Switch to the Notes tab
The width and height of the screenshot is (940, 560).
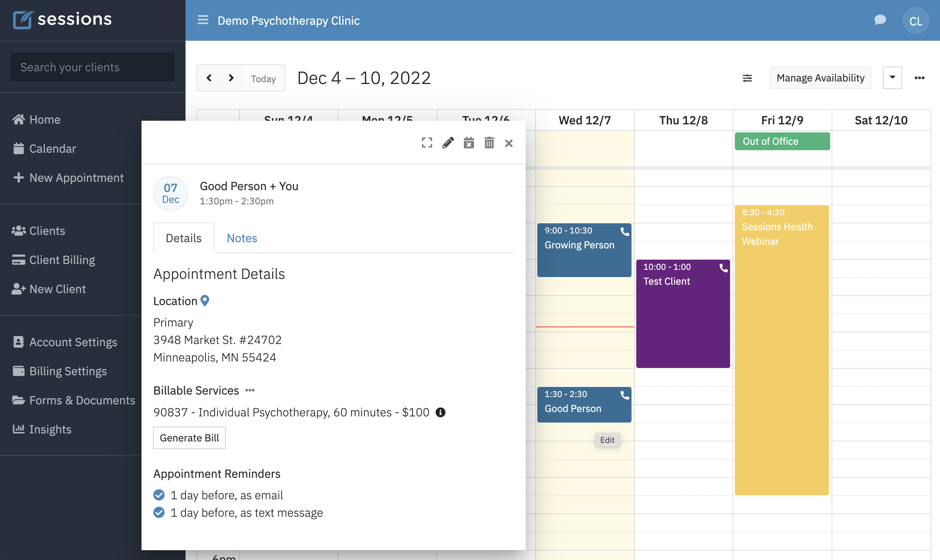pyautogui.click(x=242, y=238)
